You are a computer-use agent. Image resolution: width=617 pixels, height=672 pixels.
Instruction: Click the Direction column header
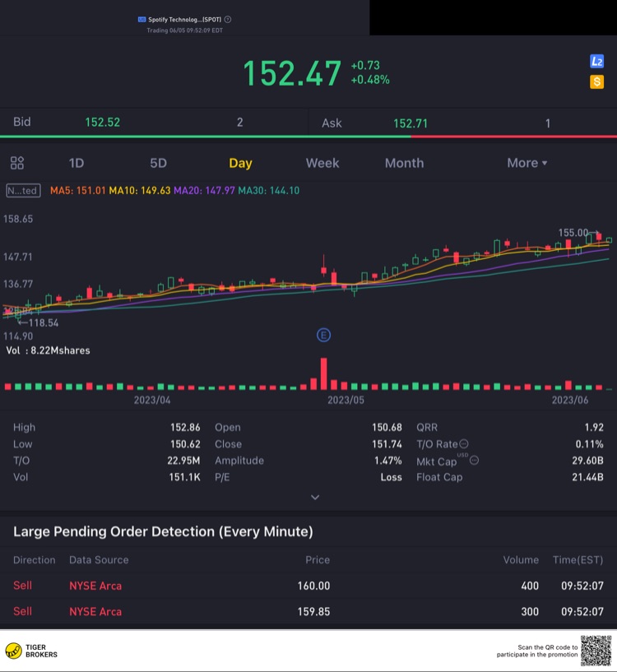[35, 559]
